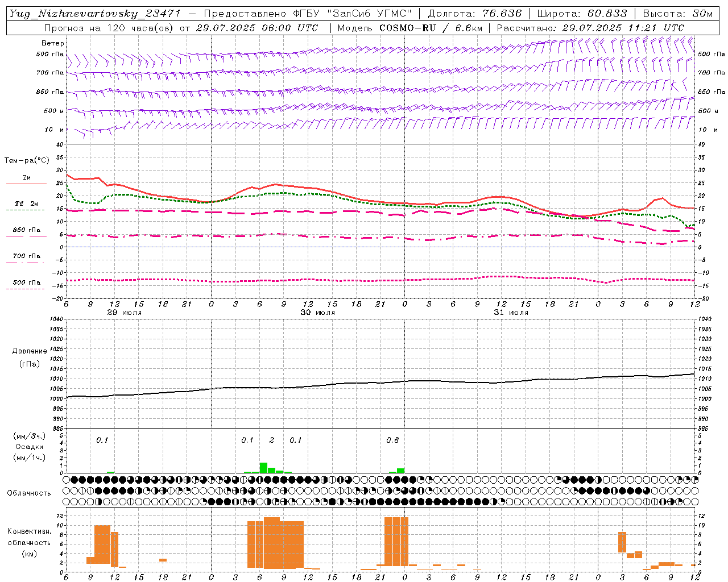The height and width of the screenshot is (582, 728).
Task: Click the tallest green precipitation bar on 30 июля
Action: (263, 468)
